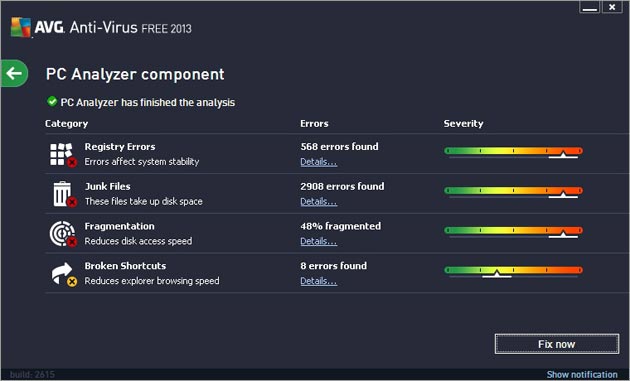
Task: Click the Severity column header
Action: (x=463, y=124)
